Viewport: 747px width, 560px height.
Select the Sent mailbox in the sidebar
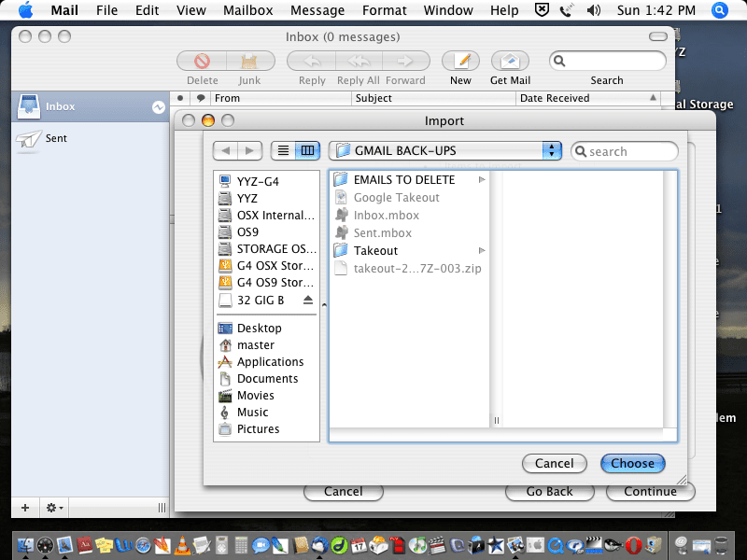click(91, 138)
